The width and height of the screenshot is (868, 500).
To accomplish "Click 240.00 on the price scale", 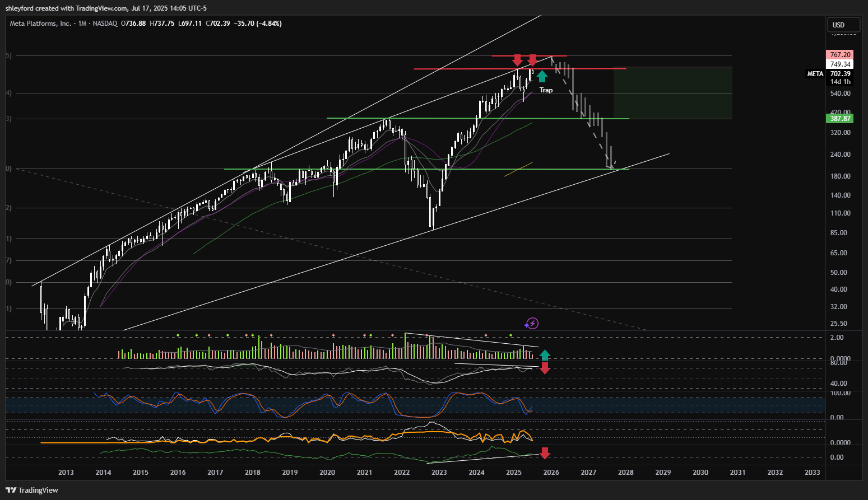I will click(x=841, y=155).
